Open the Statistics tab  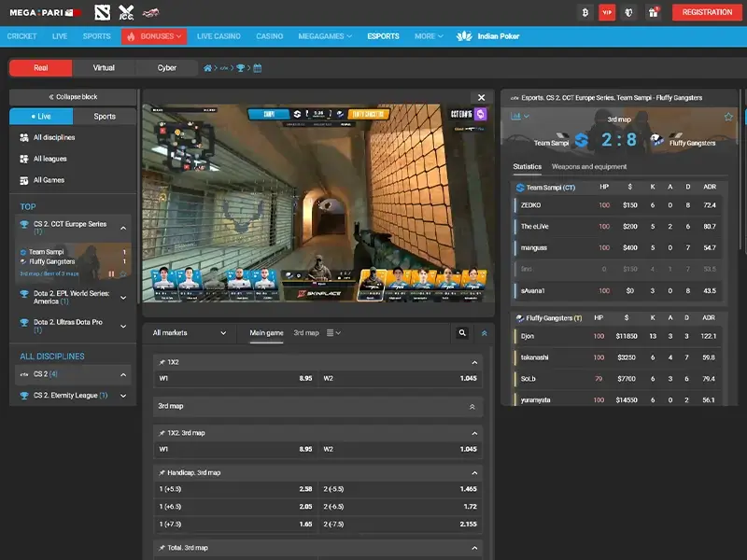click(527, 167)
